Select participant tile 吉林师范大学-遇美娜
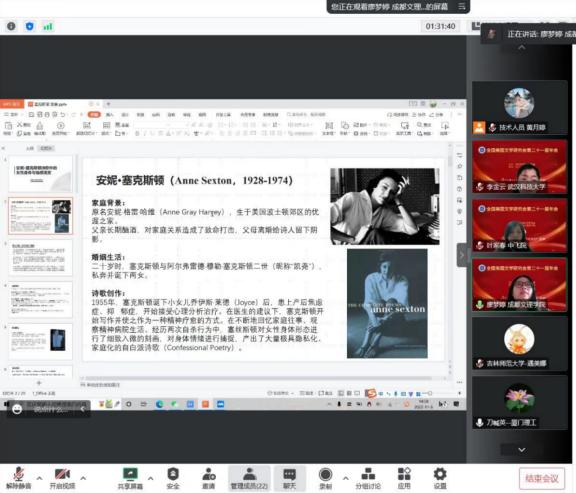The image size is (576, 493). 519,343
